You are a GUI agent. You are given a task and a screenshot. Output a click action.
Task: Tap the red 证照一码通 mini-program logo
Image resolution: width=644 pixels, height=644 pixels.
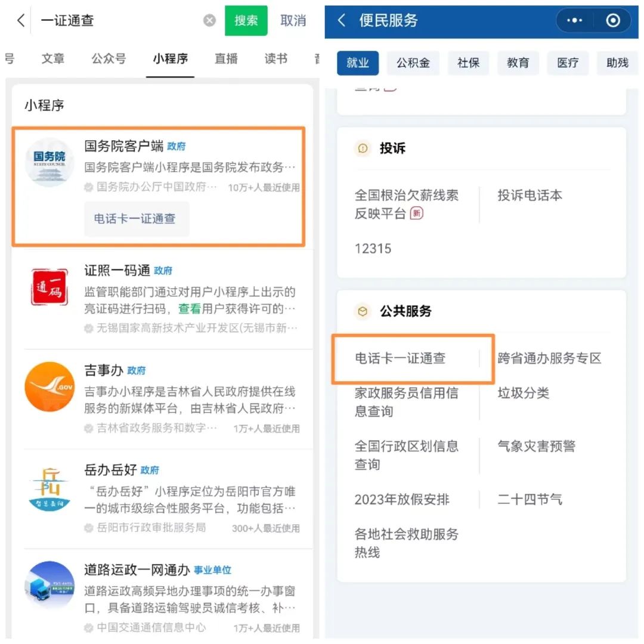[49, 287]
